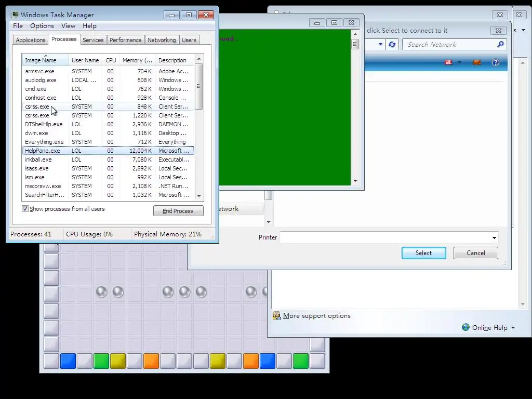Sort processes by Image Name column
The width and height of the screenshot is (532, 399).
click(46, 60)
